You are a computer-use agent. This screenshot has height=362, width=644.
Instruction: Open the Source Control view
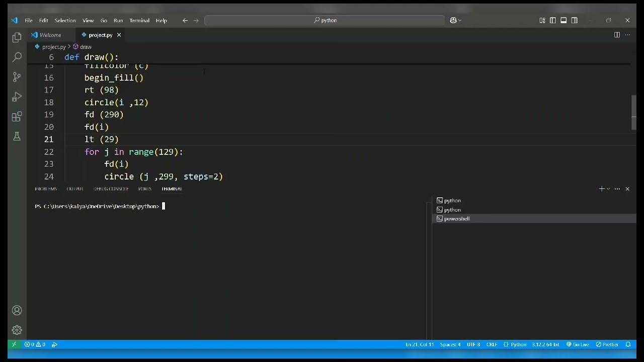[17, 77]
